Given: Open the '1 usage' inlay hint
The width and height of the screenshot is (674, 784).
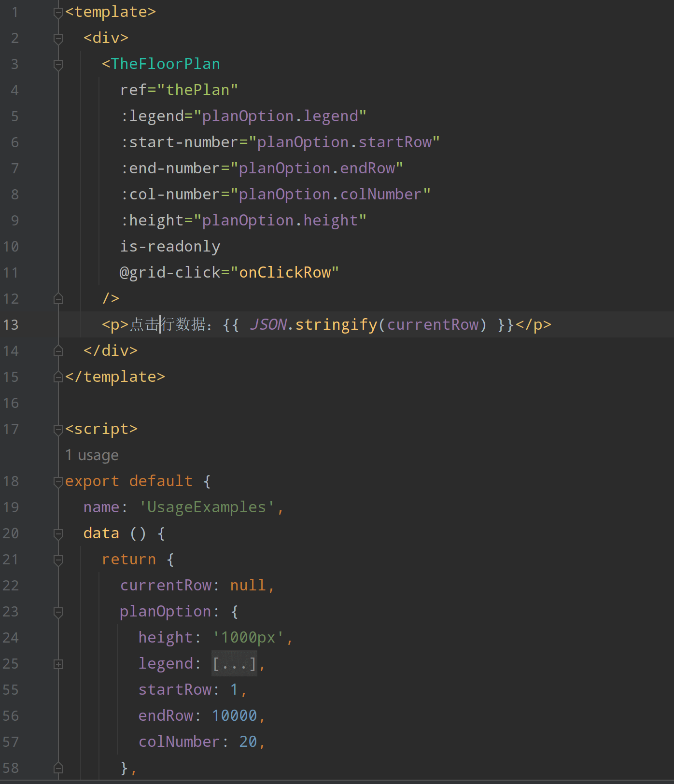Looking at the screenshot, I should (92, 455).
